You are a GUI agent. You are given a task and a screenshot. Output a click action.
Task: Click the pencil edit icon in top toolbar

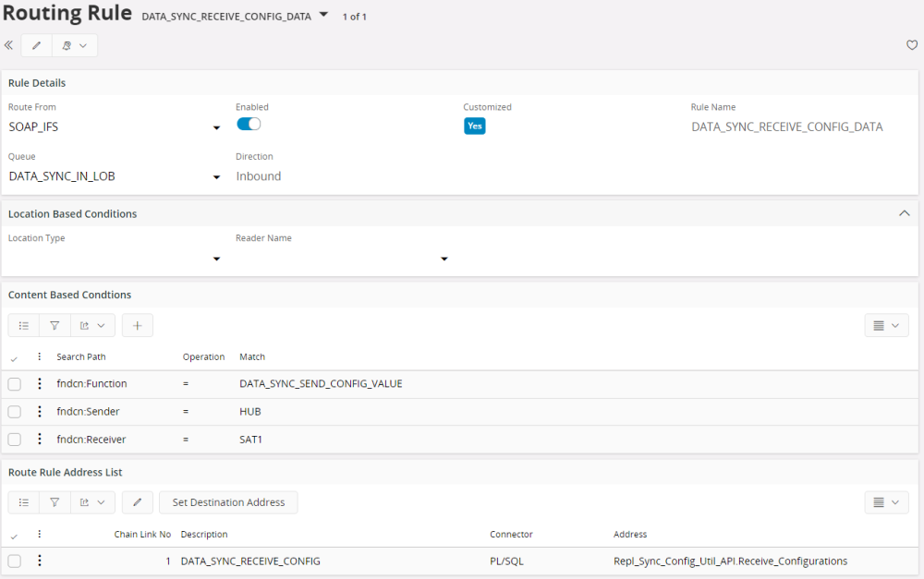point(37,45)
